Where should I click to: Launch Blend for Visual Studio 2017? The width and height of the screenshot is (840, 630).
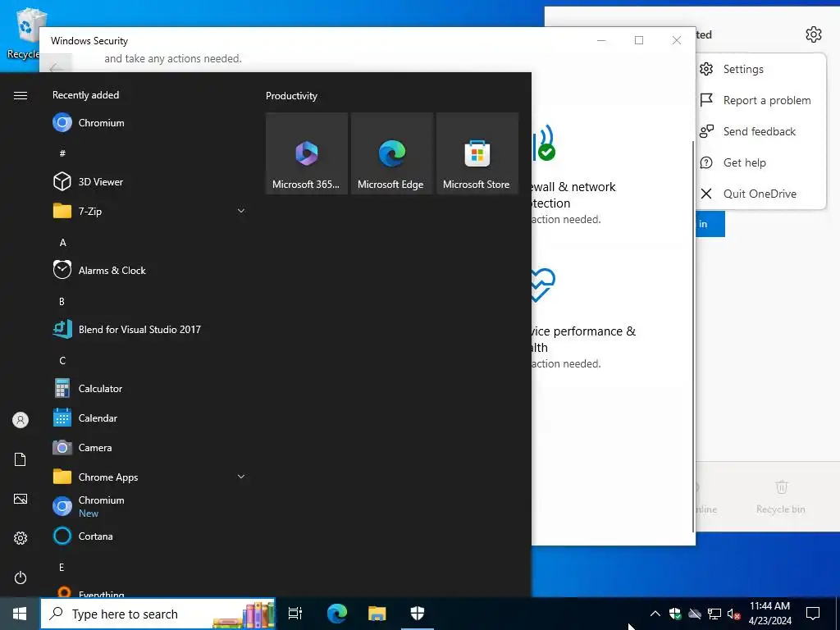pos(150,329)
